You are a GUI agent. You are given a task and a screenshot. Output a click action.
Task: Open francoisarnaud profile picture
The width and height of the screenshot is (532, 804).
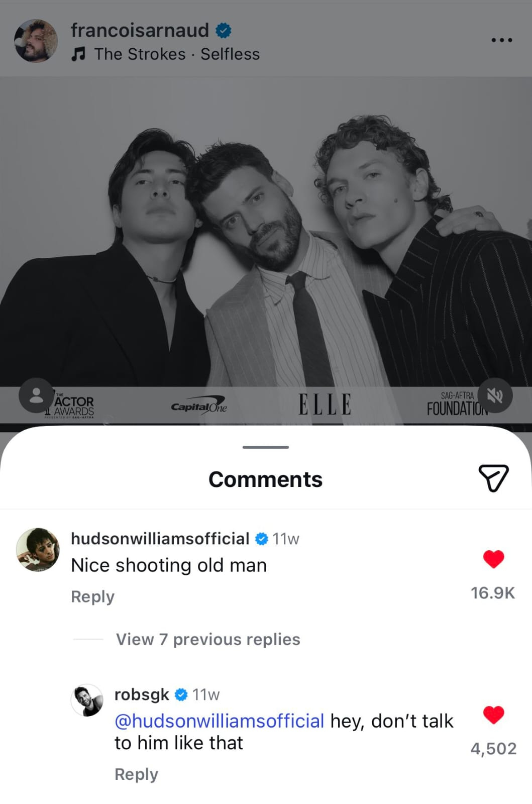click(36, 41)
